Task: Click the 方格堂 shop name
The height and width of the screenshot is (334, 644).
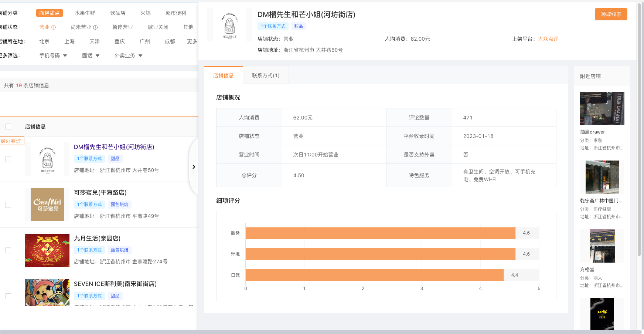Action: coord(587,270)
